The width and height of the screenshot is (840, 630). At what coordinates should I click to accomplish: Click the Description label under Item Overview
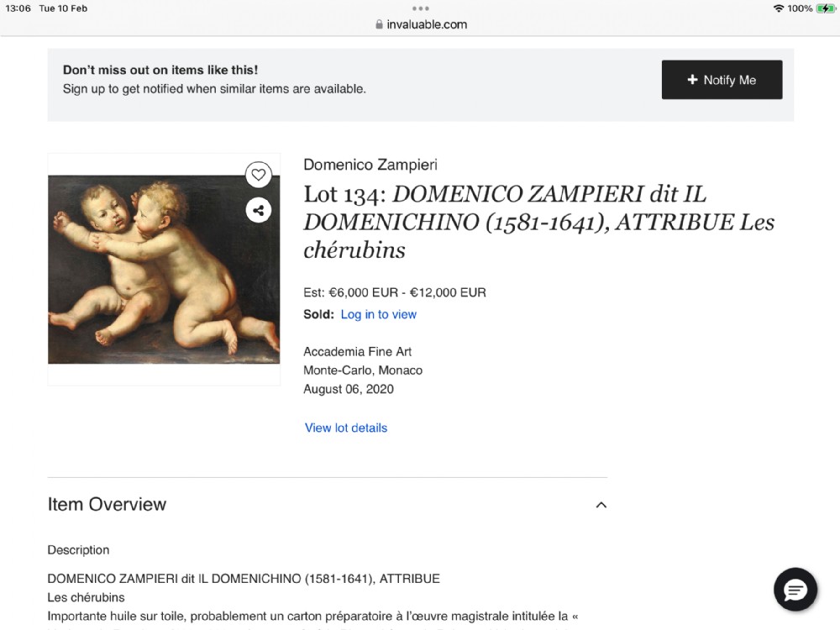(78, 550)
